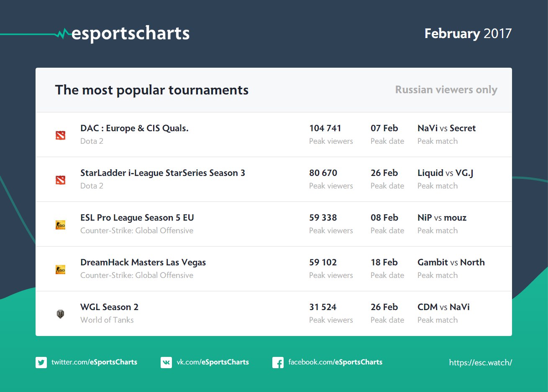548x392 pixels.
Task: Click the CS:GO icon beside ESL Pro League
Action: tap(61, 225)
